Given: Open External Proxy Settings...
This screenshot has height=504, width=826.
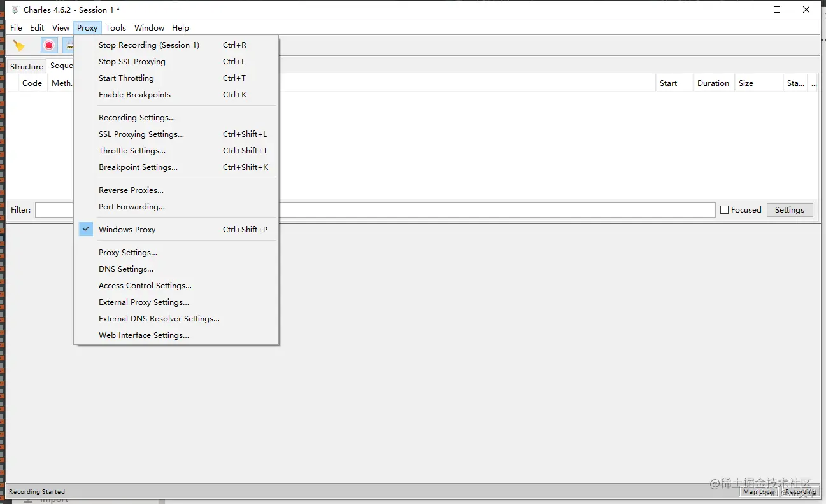Looking at the screenshot, I should click(176, 302).
